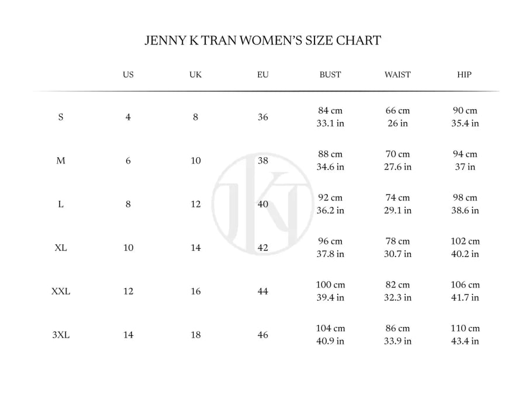Click the 84 cm bust measurement
526x420 pixels.
(x=330, y=110)
